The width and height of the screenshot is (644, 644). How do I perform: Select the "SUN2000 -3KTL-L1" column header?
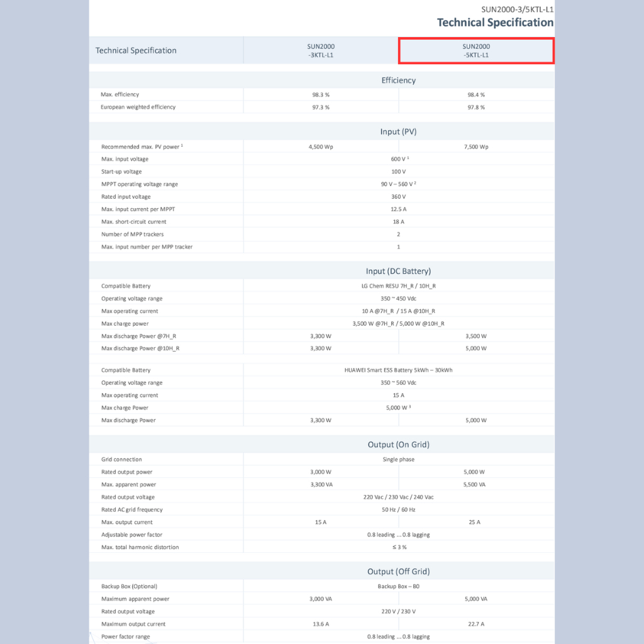(321, 50)
